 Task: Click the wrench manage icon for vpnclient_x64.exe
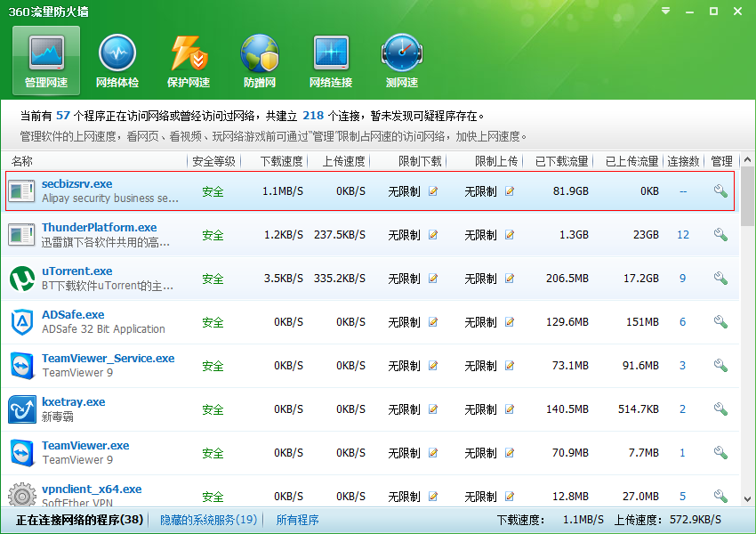(x=720, y=496)
